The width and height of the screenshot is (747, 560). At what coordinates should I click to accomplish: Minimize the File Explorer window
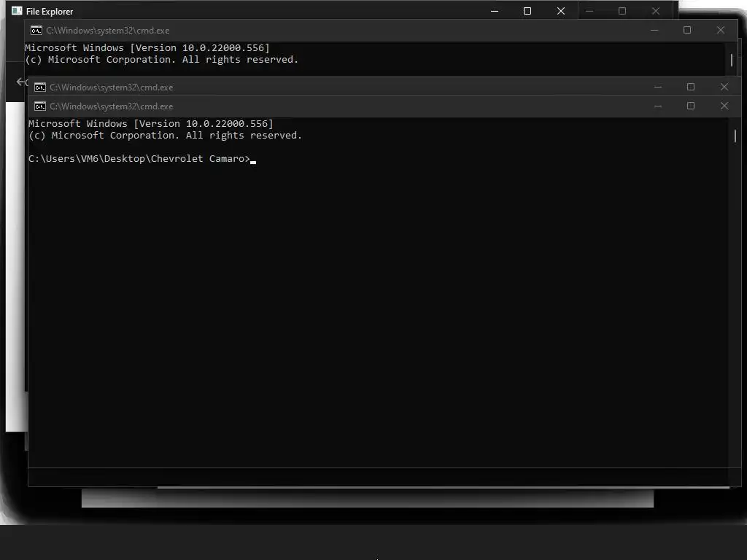click(x=495, y=11)
